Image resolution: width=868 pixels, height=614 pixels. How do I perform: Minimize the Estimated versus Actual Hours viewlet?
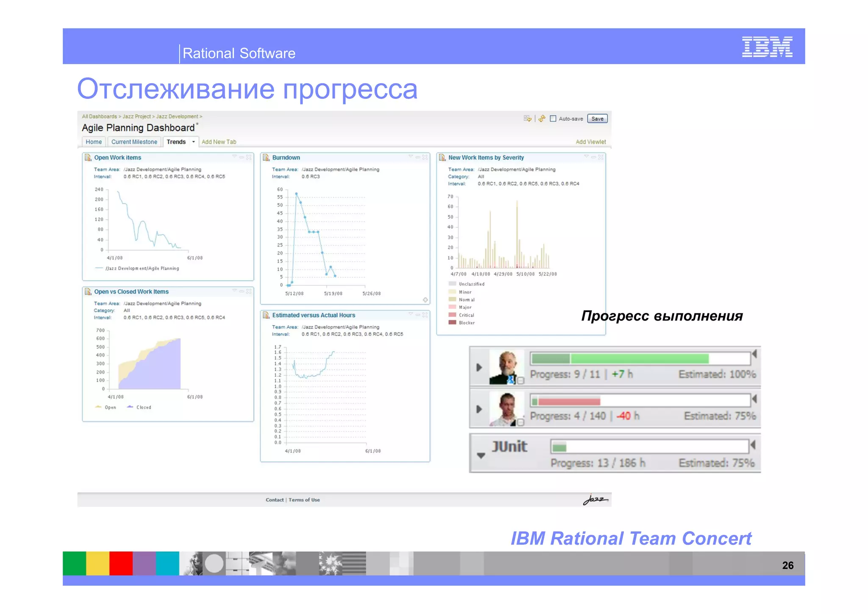click(418, 315)
